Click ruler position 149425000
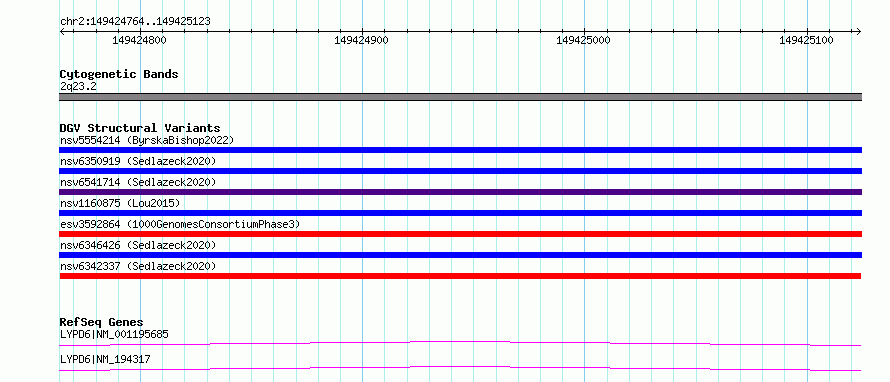Image resolution: width=890 pixels, height=382 pixels. coord(583,40)
